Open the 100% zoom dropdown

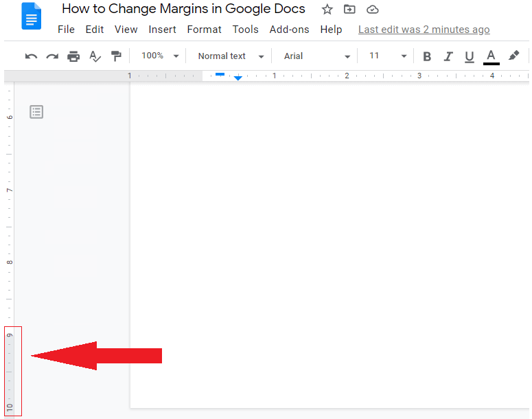[159, 56]
